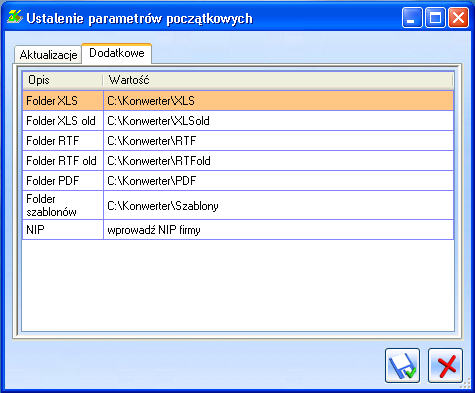
Task: Select the Folder PDF row label
Action: pos(63,181)
